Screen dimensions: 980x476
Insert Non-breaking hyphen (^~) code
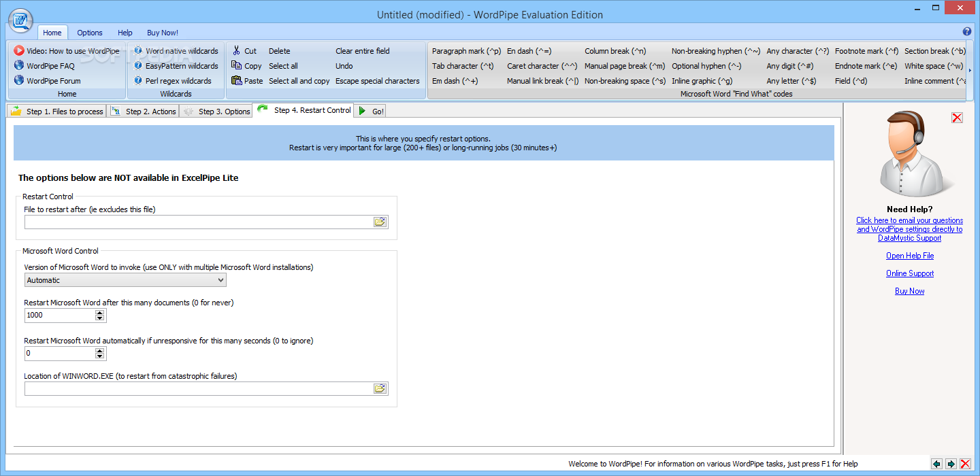[716, 51]
